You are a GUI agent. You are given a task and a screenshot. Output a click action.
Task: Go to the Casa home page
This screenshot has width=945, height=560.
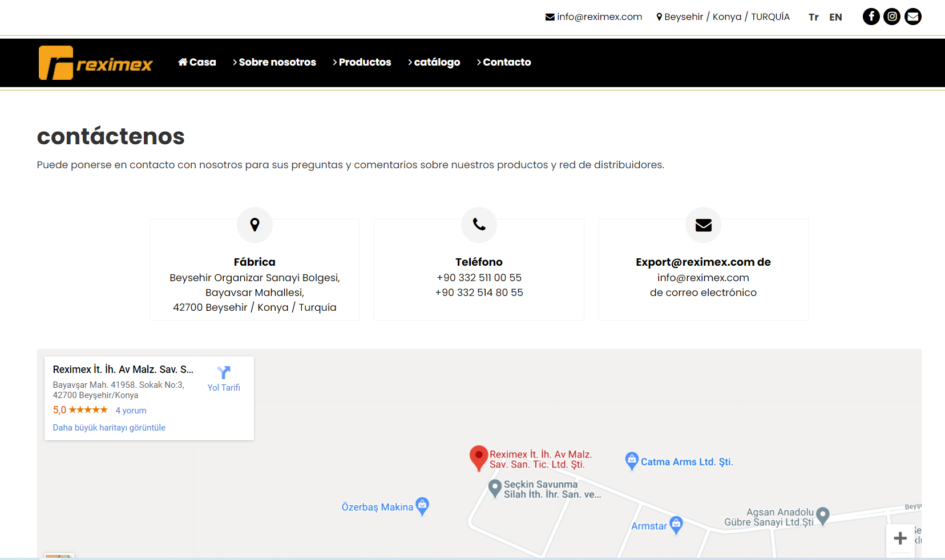tap(197, 62)
